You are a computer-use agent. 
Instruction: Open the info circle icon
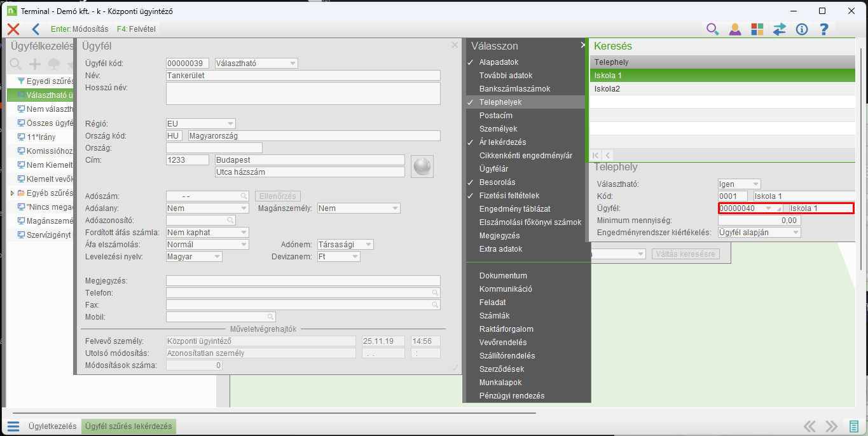coord(801,29)
